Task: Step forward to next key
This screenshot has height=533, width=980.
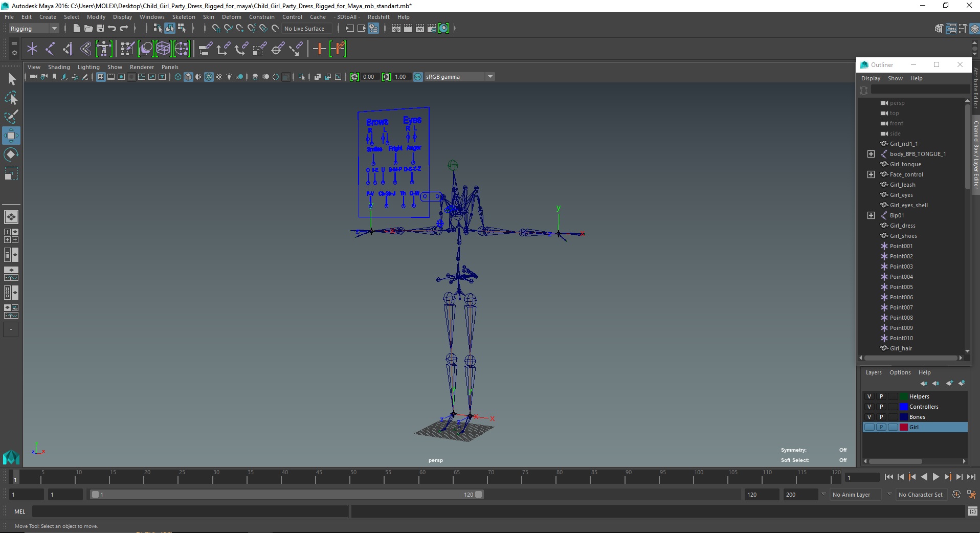Action: tap(947, 477)
